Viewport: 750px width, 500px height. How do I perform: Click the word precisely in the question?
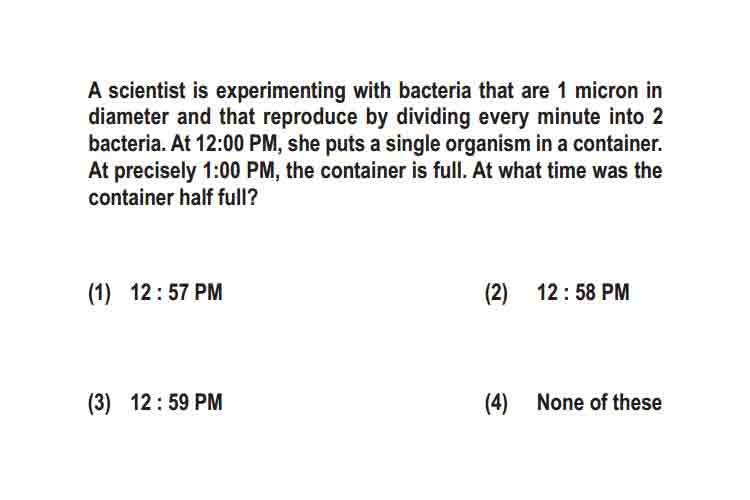pyautogui.click(x=155, y=172)
